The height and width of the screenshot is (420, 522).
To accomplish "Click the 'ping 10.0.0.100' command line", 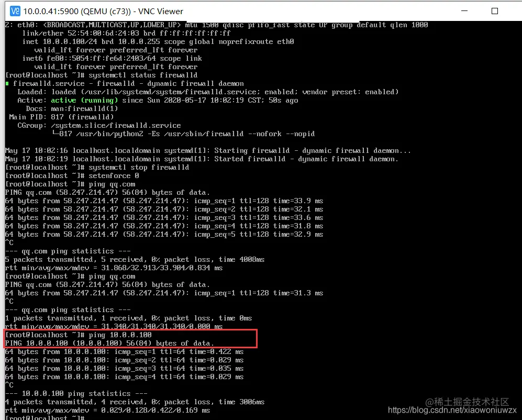I will click(x=78, y=335).
